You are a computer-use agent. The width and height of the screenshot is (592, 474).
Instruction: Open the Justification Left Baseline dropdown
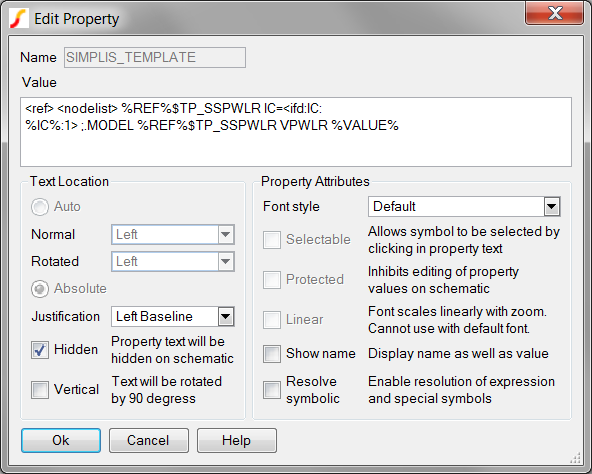173,317
